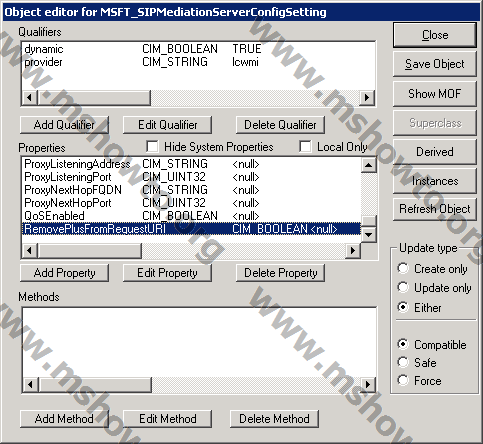This screenshot has height=444, width=483.
Task: Select the ProxyNextHopFQDN property
Action: click(x=191, y=190)
